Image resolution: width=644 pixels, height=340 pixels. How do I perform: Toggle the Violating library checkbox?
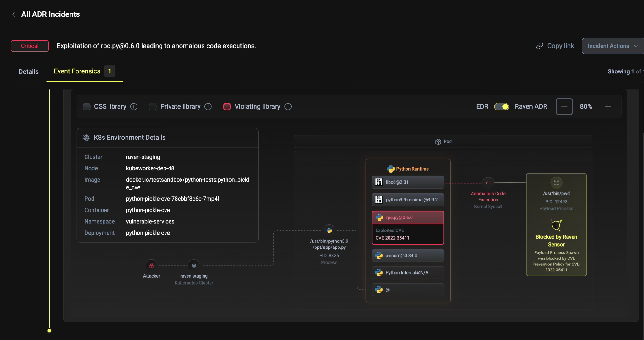[x=227, y=107]
